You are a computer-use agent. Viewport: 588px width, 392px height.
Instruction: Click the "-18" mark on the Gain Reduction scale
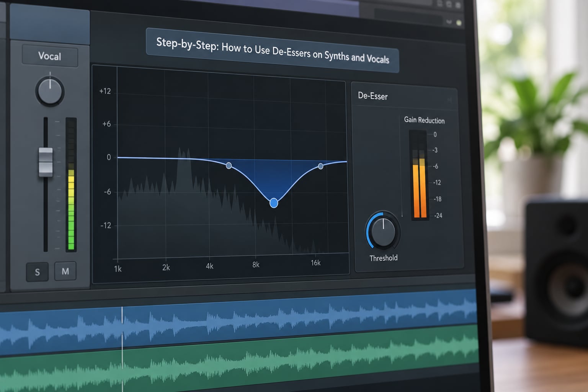(x=438, y=199)
